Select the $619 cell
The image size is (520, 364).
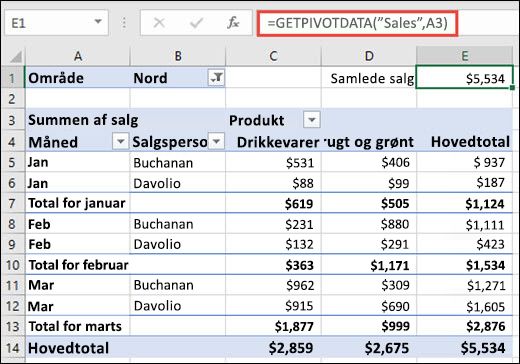(273, 203)
